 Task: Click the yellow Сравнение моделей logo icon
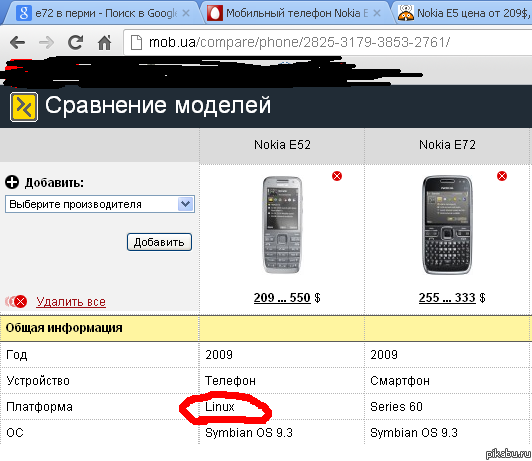point(24,107)
